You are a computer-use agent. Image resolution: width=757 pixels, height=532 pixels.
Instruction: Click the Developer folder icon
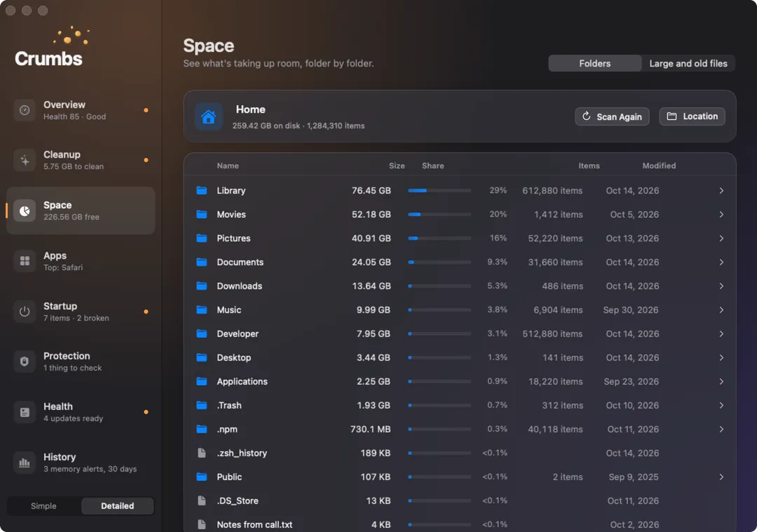click(202, 334)
